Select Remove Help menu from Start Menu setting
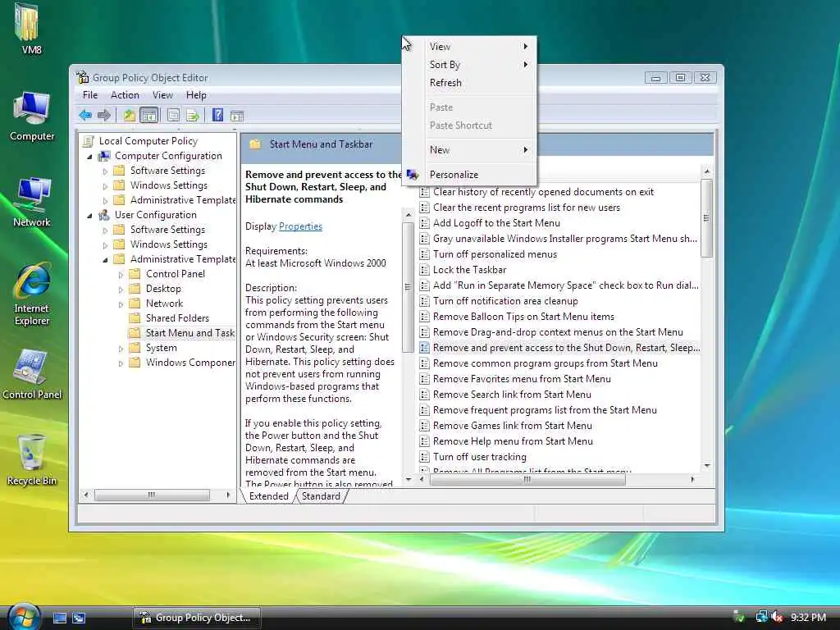Viewport: 840px width, 630px height. point(505,441)
